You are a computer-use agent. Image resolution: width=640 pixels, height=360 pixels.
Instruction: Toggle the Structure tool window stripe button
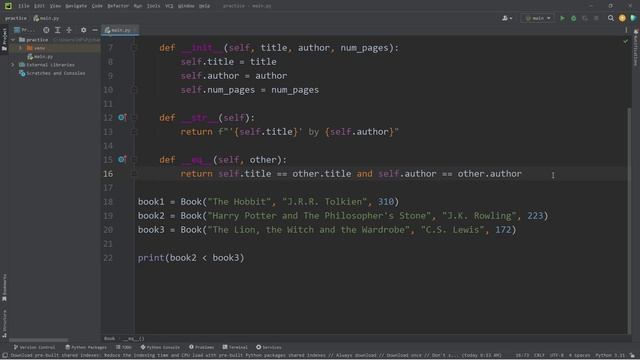[4, 324]
